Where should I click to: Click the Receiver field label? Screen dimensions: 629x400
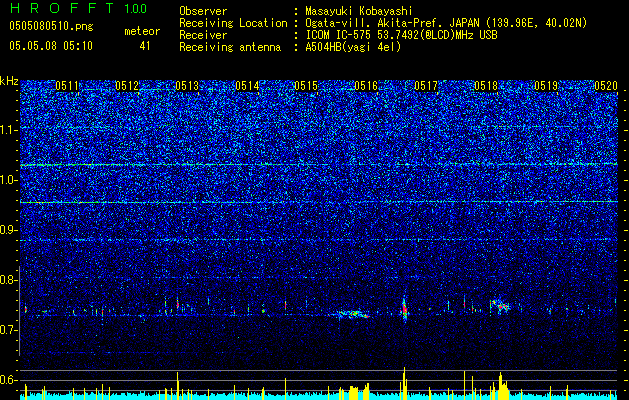click(x=203, y=35)
